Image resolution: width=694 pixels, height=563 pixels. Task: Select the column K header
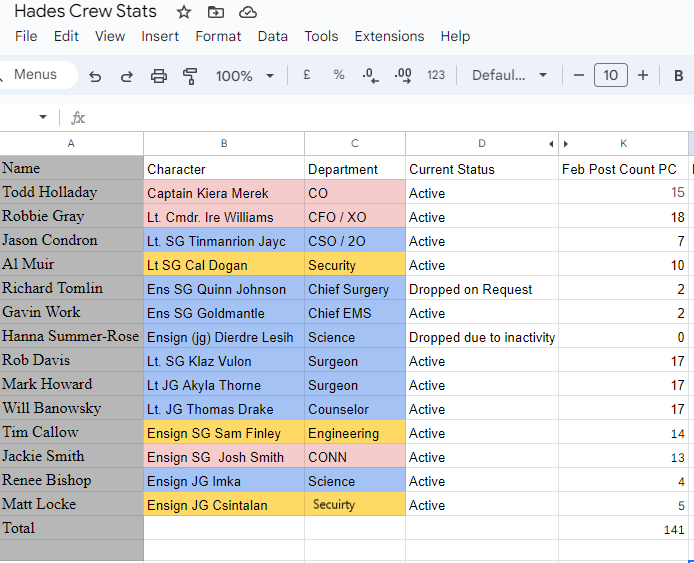(x=623, y=144)
